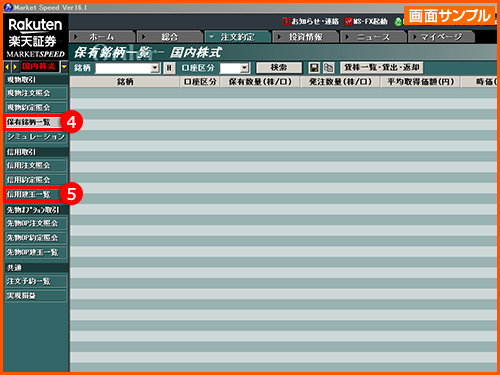Click the right yellow arrow beside 国内株式

[x=15, y=67]
